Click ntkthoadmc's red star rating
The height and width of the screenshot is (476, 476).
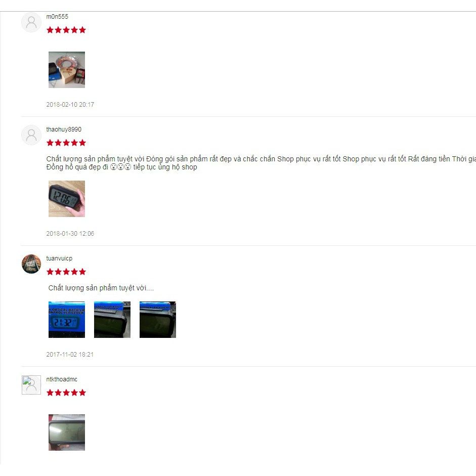pos(66,393)
